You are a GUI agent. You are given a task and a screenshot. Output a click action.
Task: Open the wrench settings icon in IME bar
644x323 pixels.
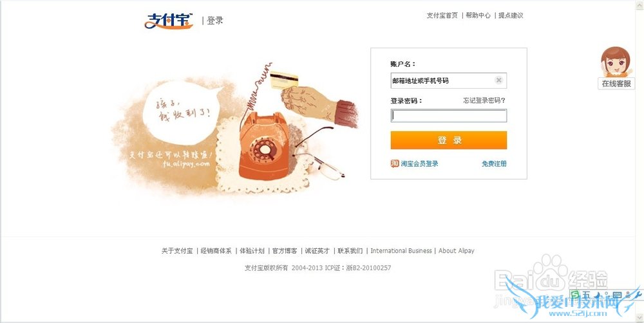(x=638, y=293)
